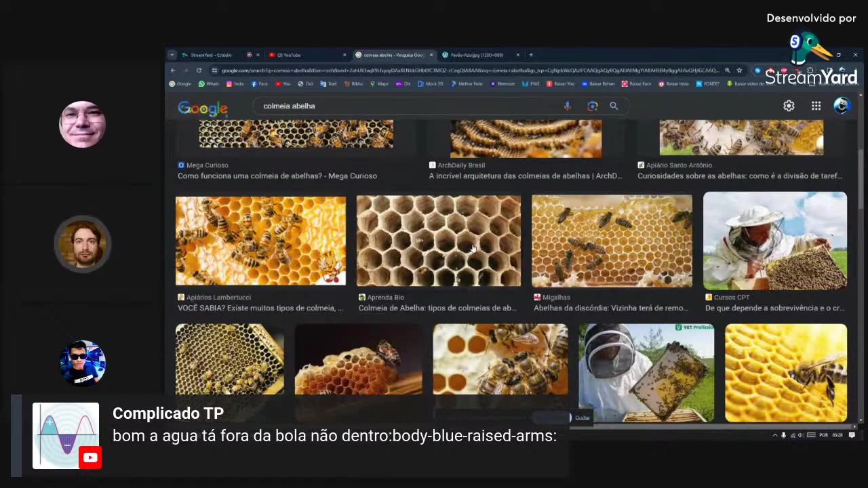This screenshot has width=868, height=488.
Task: Open the Apiários Lambertucci result title
Action: [x=260, y=308]
